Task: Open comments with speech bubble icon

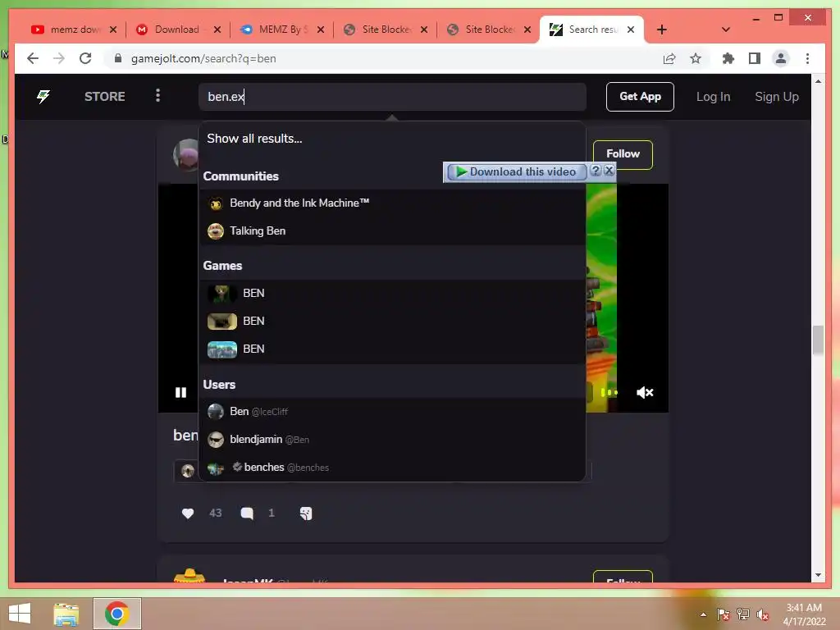Action: pos(247,514)
